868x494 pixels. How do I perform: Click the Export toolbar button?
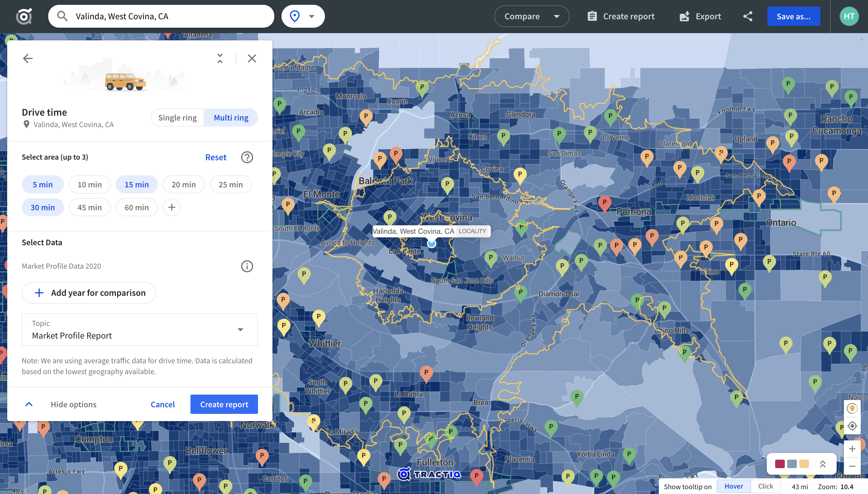click(700, 16)
